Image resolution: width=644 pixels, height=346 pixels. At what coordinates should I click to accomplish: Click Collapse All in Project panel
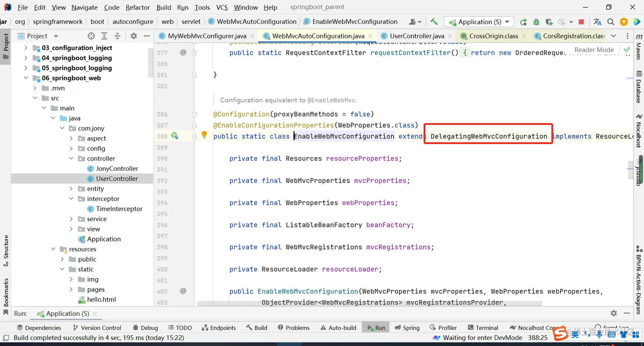tap(118, 36)
